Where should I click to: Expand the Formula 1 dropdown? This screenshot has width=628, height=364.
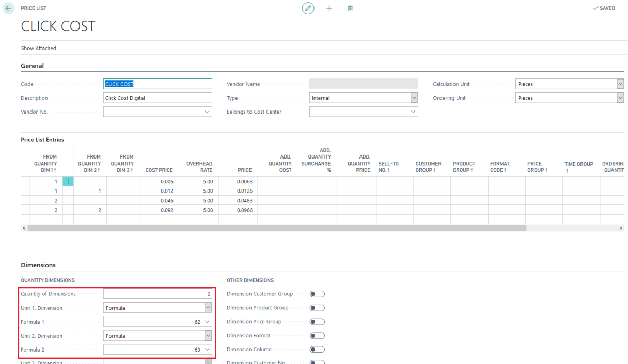[x=207, y=322]
